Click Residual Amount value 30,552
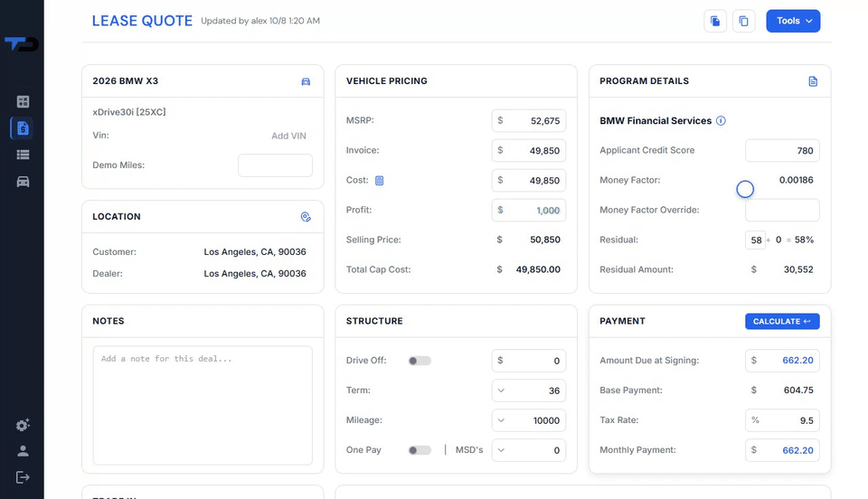Viewport: 868px width, 499px height. pos(798,269)
